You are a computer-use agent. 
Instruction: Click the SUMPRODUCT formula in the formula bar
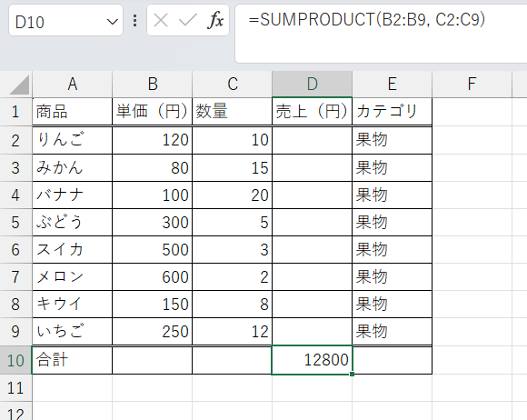click(367, 19)
